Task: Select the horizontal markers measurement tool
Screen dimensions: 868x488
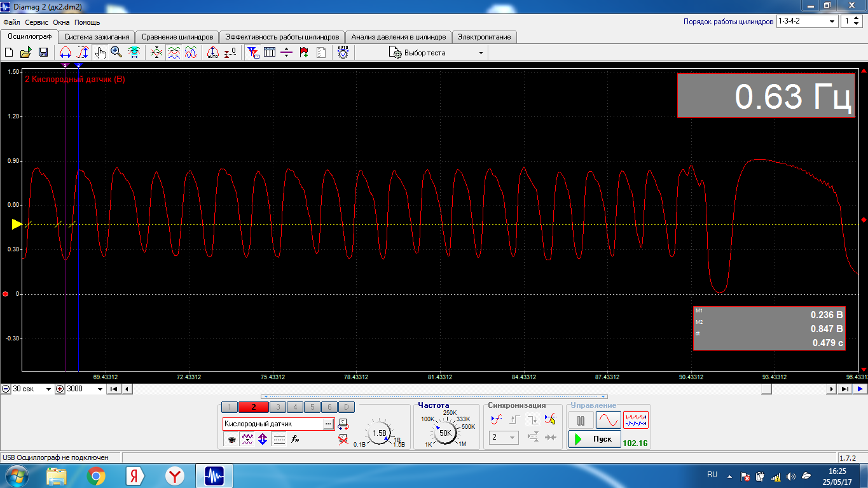Action: pyautogui.click(x=65, y=53)
